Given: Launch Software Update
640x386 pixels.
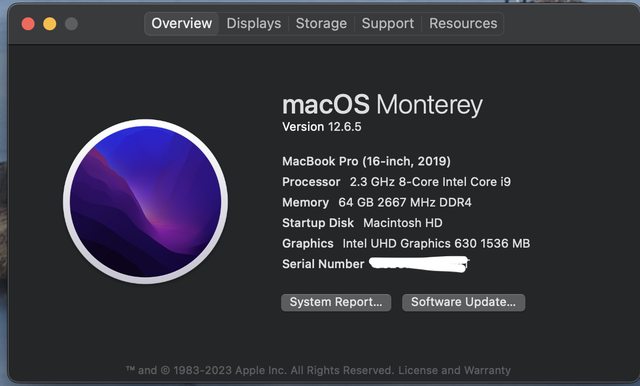Looking at the screenshot, I should 463,302.
